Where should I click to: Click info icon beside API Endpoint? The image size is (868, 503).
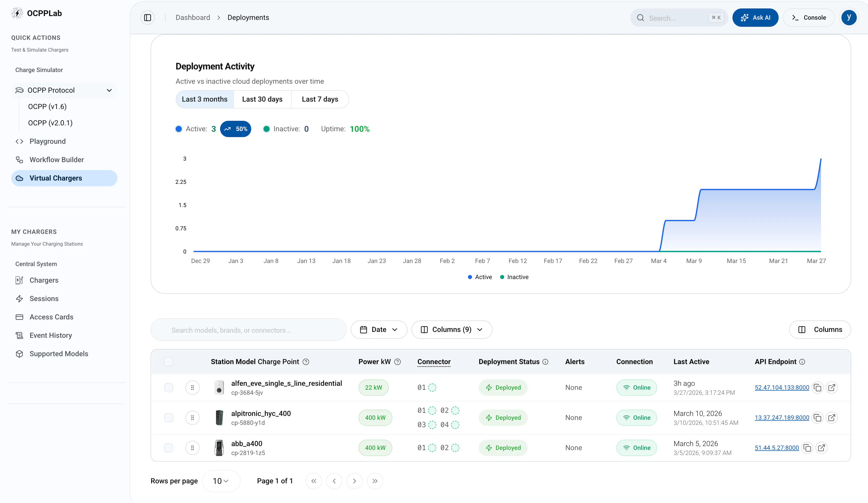[x=802, y=362]
